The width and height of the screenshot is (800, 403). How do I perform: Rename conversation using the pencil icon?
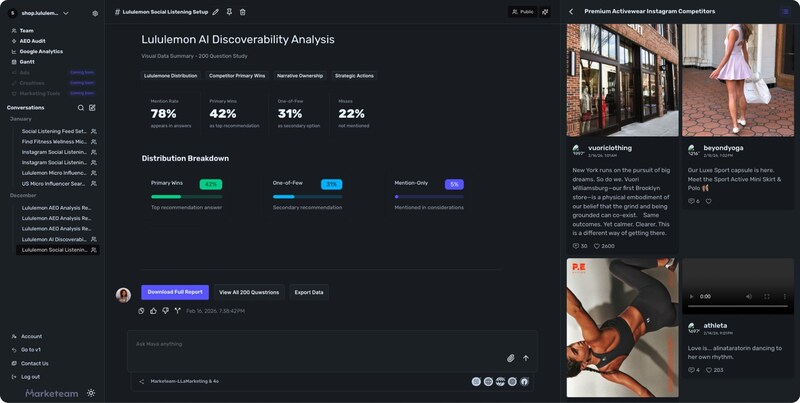click(215, 12)
